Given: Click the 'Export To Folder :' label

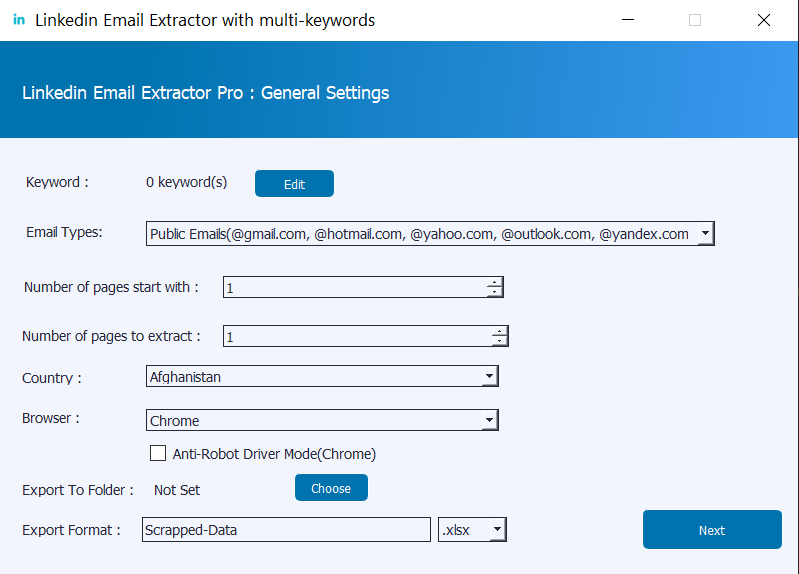Looking at the screenshot, I should point(77,490).
